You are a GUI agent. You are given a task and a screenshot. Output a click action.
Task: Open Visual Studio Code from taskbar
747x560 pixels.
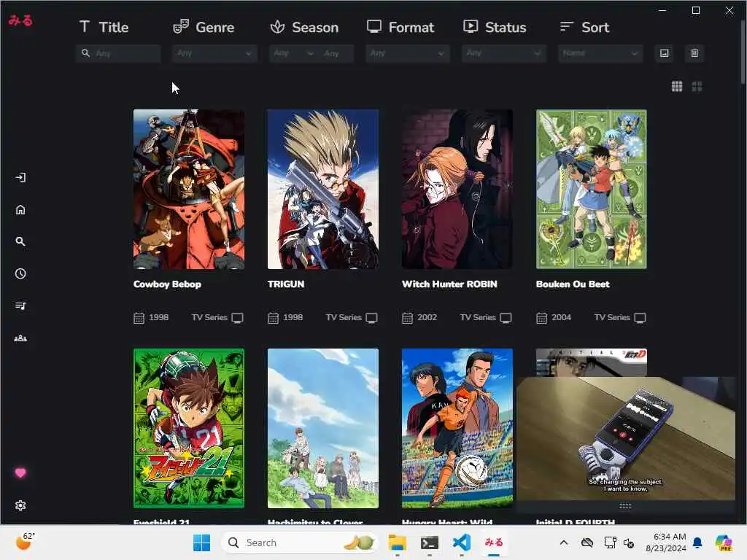[x=462, y=542]
